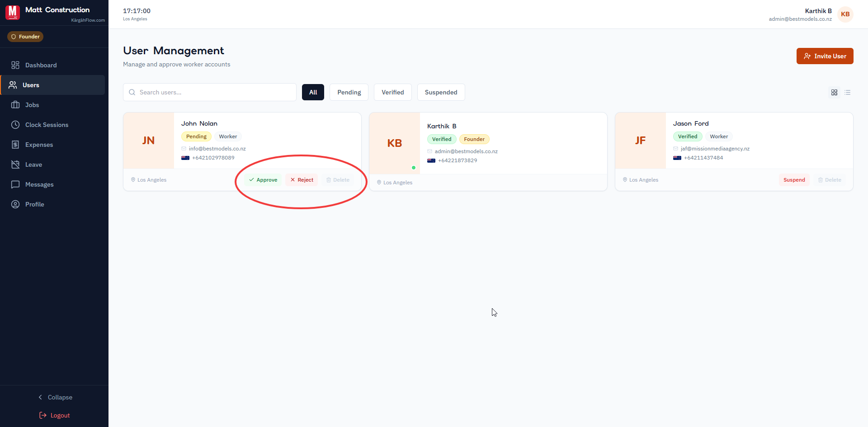Click John Nolan's Worker role badge
The image size is (868, 427).
pos(228,136)
